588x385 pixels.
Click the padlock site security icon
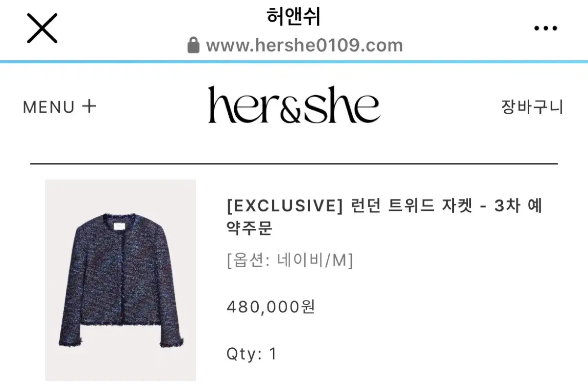tap(194, 45)
